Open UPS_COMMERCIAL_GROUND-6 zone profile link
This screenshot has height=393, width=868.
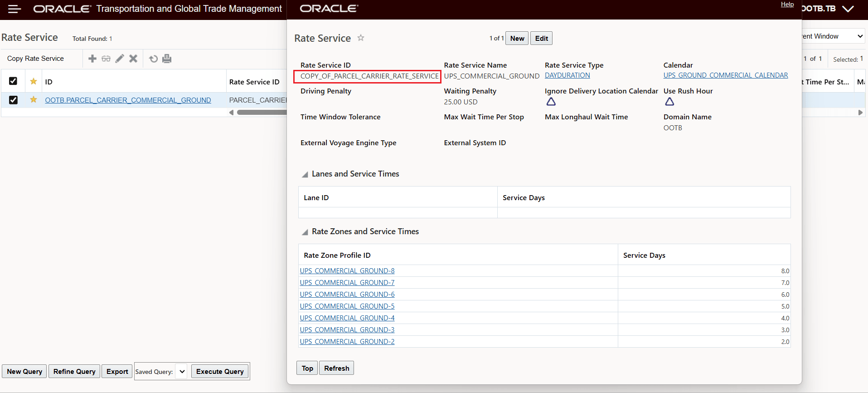click(347, 295)
